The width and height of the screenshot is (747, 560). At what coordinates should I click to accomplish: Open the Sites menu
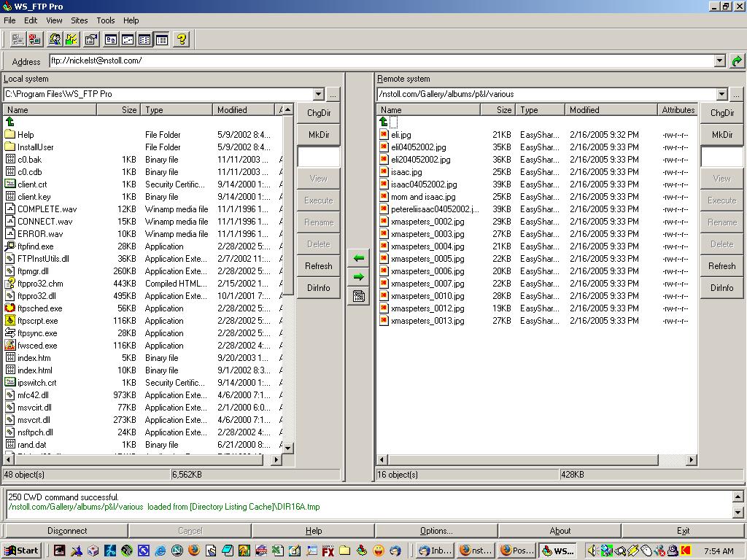click(79, 20)
